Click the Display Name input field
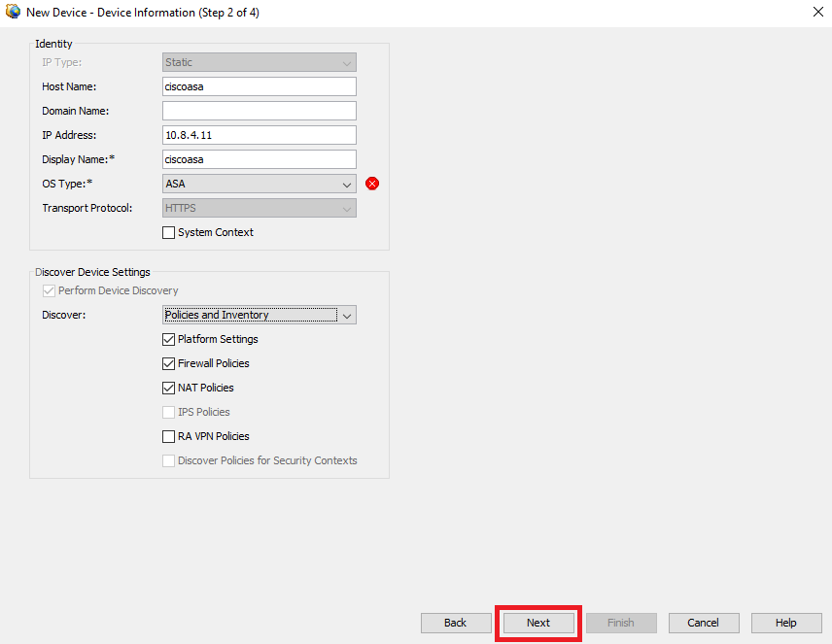832x644 pixels. point(259,159)
